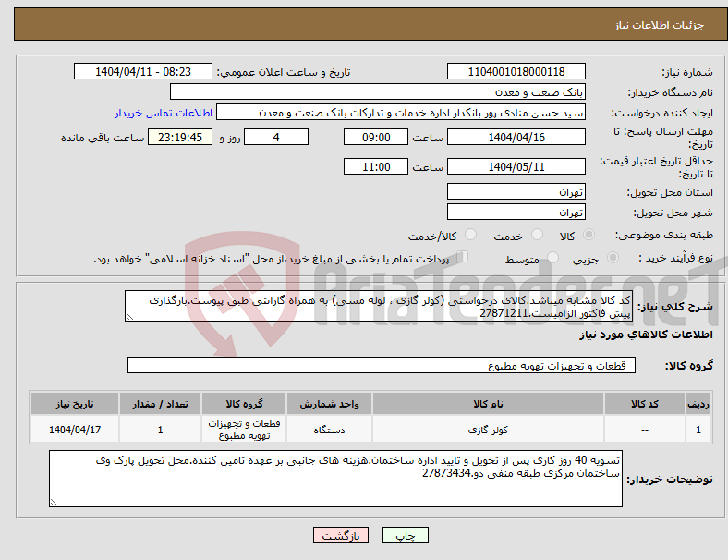
Task: Click the گروه کالا column header
Action: [244, 404]
